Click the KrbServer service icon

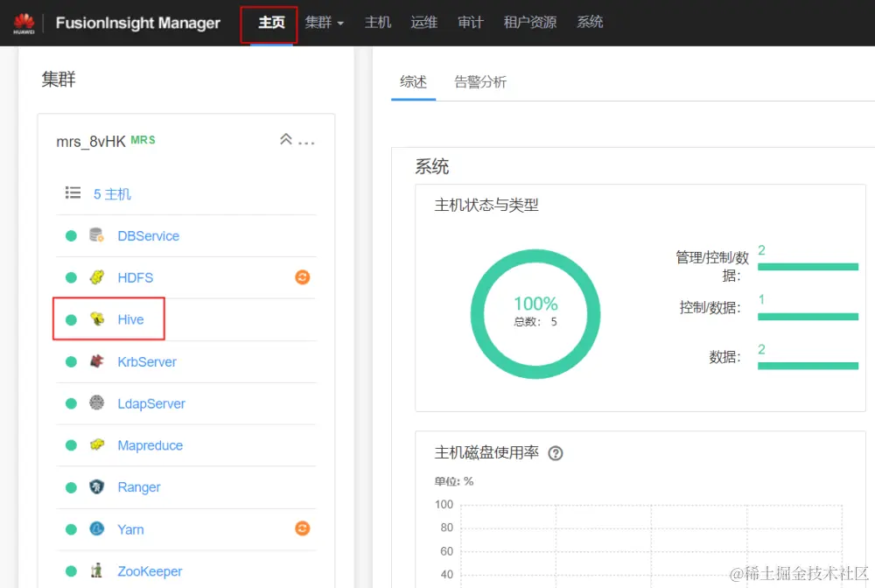pos(96,361)
